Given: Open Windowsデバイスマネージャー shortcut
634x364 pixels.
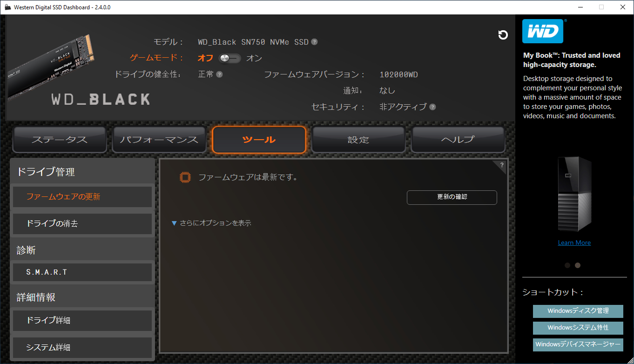Looking at the screenshot, I should pos(578,345).
